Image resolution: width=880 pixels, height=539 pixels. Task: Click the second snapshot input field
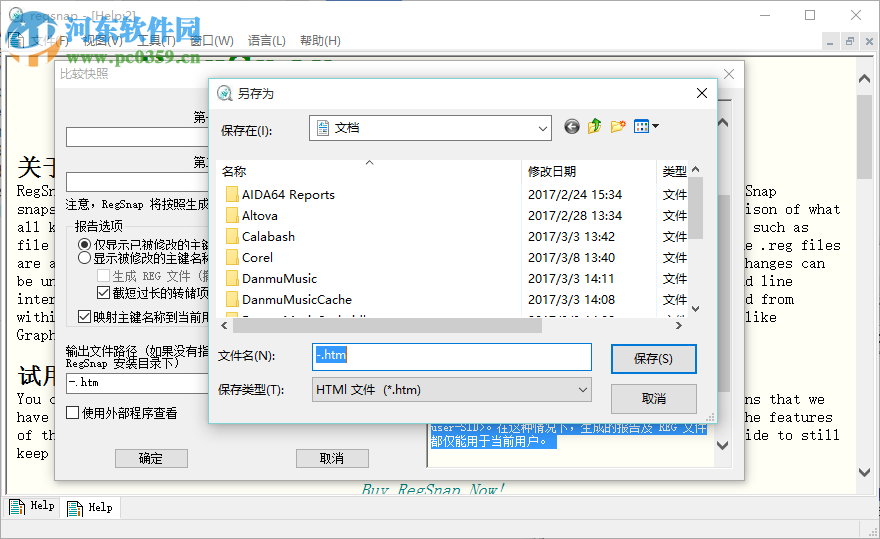(x=138, y=182)
